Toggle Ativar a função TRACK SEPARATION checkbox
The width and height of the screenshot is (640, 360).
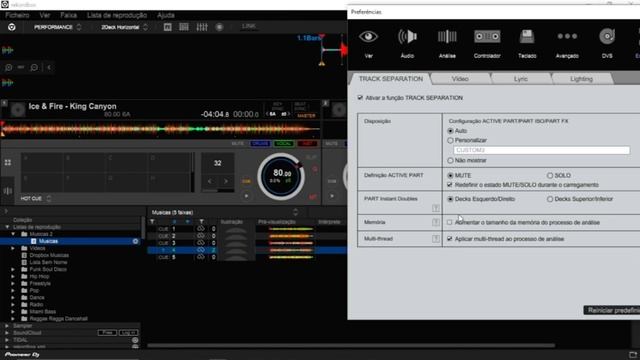[360, 98]
